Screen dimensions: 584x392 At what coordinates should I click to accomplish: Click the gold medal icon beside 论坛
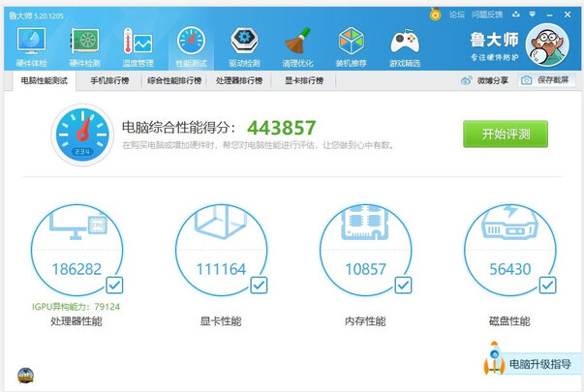(436, 15)
